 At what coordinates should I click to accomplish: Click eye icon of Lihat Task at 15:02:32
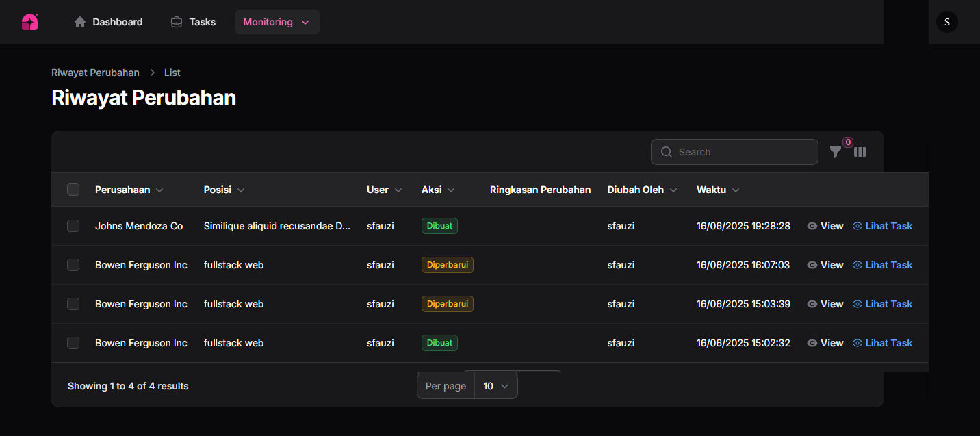coord(857,343)
